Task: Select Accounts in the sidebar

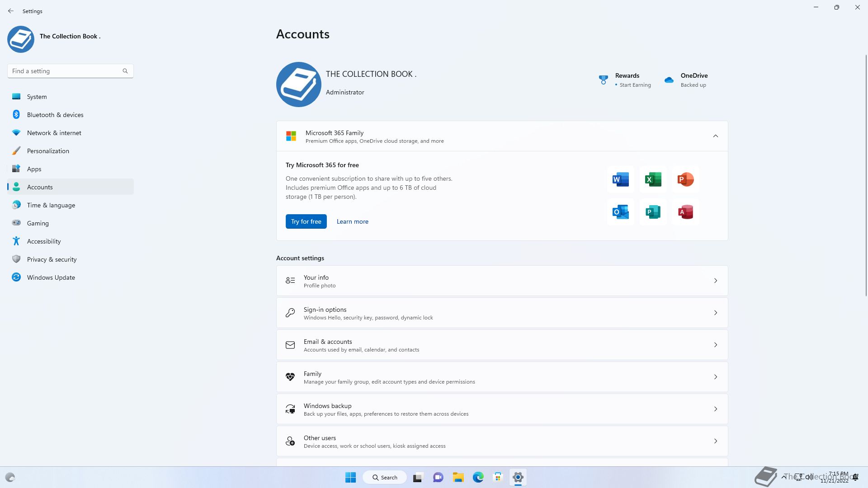Action: [x=71, y=187]
